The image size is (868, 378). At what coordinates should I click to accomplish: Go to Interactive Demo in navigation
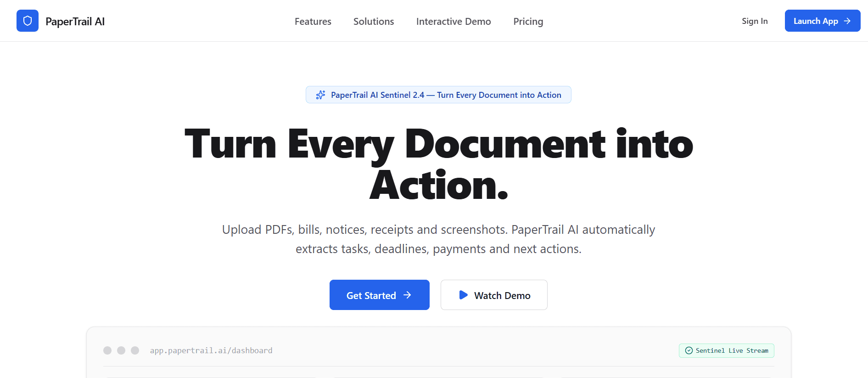pyautogui.click(x=454, y=22)
